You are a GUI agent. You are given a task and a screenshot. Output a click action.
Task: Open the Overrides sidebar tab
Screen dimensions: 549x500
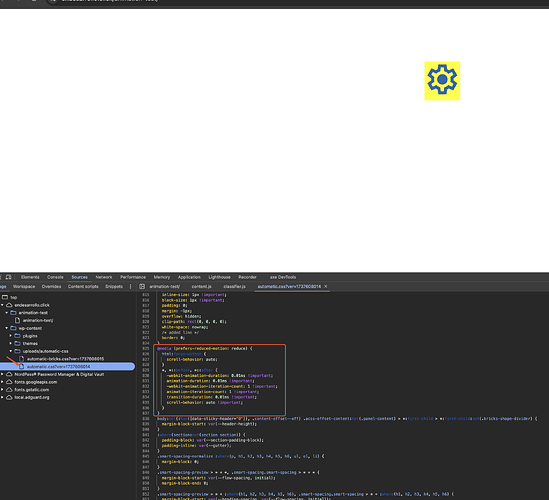51,286
